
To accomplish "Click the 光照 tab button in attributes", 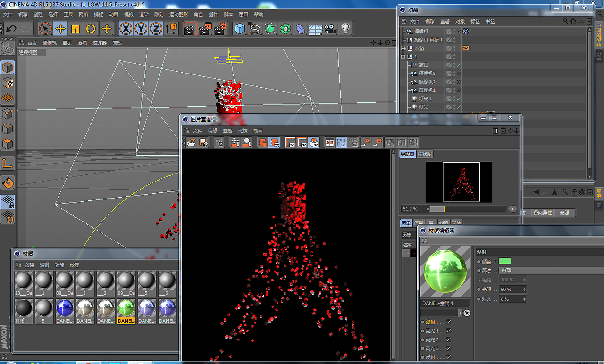I will pos(564,213).
